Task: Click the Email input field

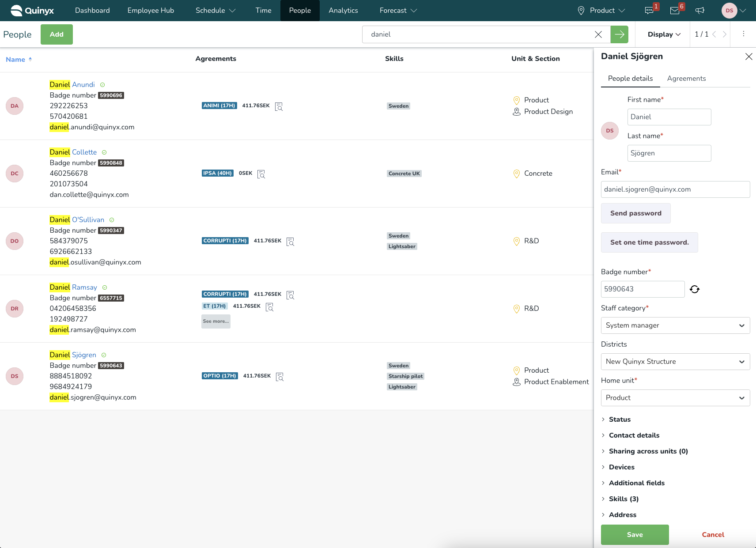Action: (675, 189)
